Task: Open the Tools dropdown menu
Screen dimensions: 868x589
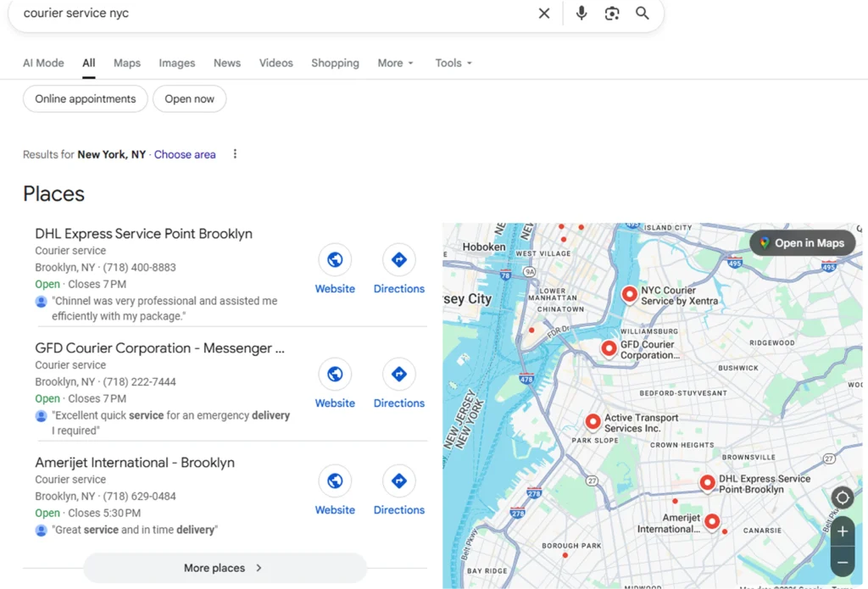Action: (453, 63)
